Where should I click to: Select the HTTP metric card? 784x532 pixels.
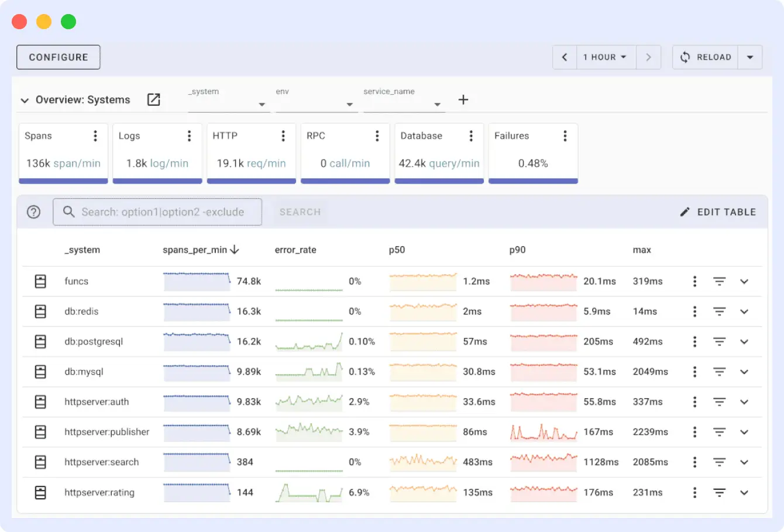pyautogui.click(x=252, y=153)
